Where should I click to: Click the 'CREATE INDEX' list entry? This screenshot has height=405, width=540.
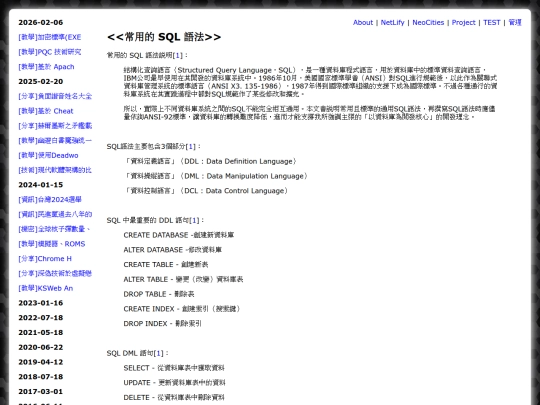click(x=182, y=309)
